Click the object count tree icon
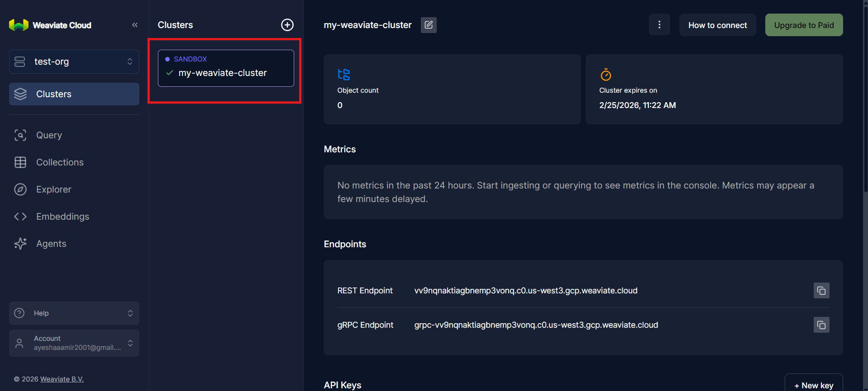Viewport: 868px width, 391px height. pyautogui.click(x=344, y=75)
